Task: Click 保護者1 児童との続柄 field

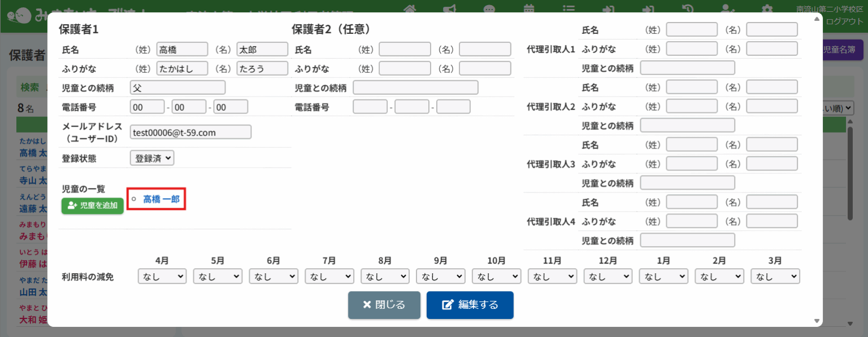Action: click(177, 87)
